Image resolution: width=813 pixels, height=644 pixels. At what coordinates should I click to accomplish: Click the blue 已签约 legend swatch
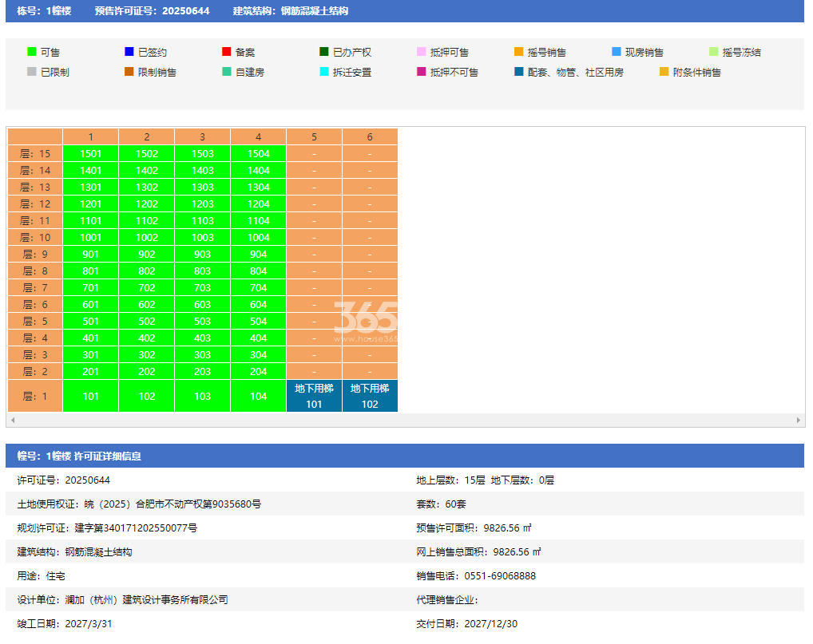[x=129, y=51]
